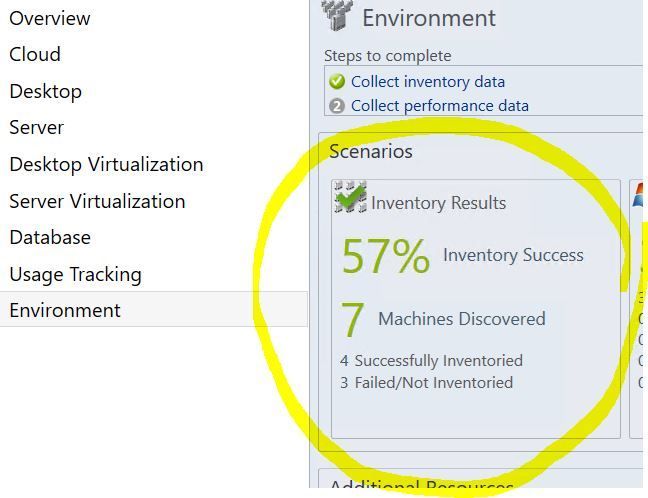Image resolution: width=648 pixels, height=498 pixels.
Task: Open the Collect performance data link
Action: [439, 106]
